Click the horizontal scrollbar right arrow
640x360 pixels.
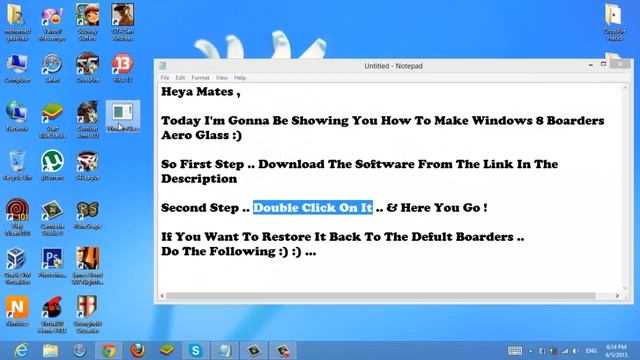coord(617,296)
